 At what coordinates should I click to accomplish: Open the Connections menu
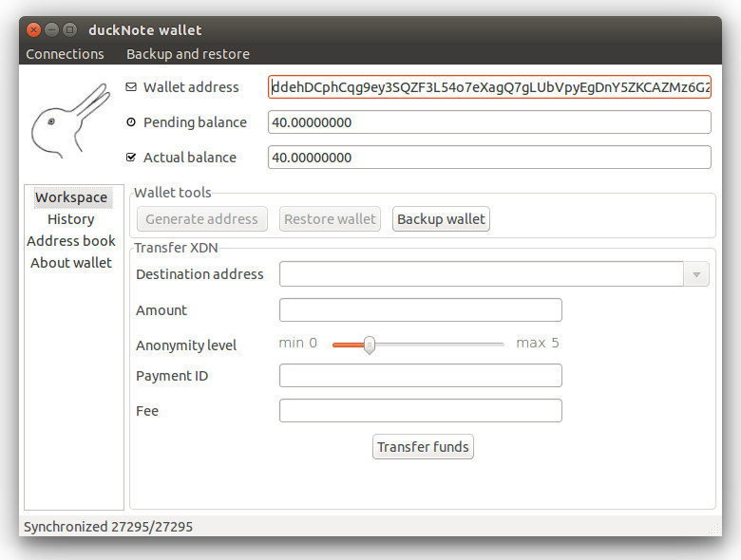pos(65,54)
